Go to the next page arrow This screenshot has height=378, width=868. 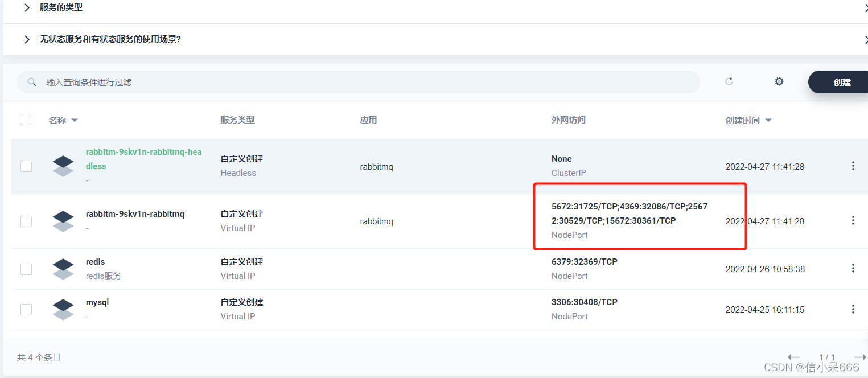click(860, 357)
